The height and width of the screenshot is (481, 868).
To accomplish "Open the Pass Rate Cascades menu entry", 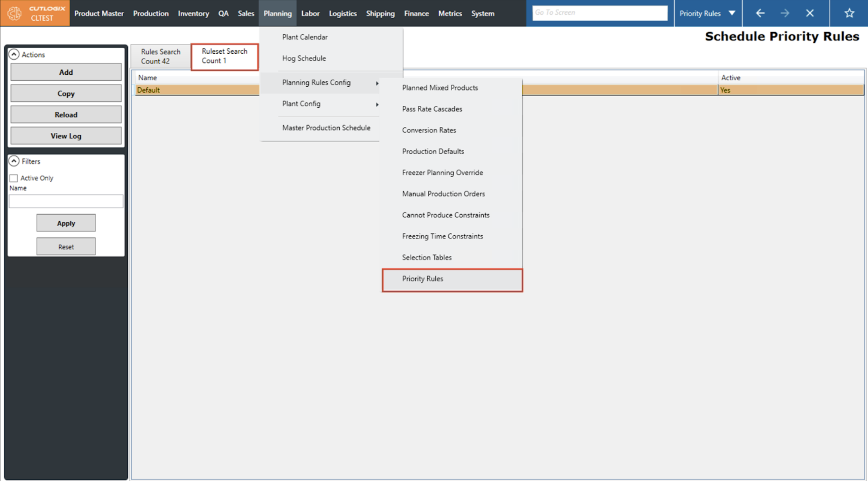I will (x=432, y=109).
